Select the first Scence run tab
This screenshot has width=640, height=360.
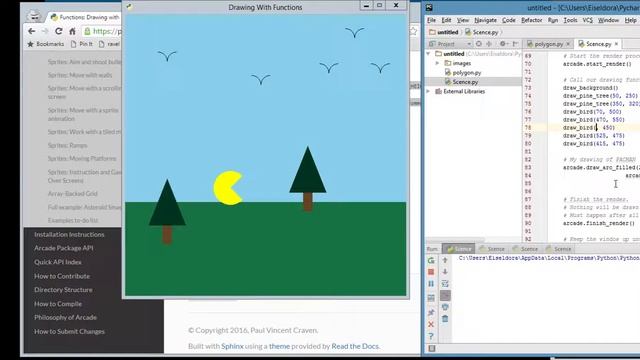(x=458, y=249)
